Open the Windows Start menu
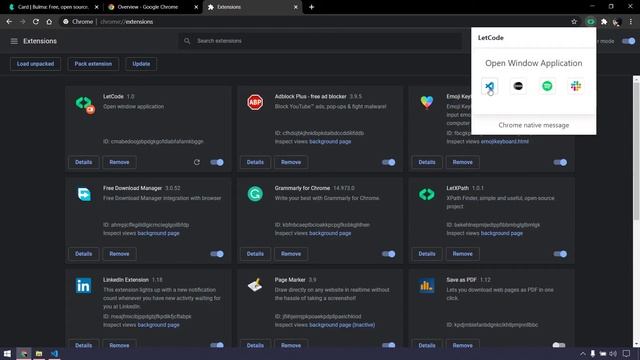Screen dimensions: 640x360 tap(7, 353)
